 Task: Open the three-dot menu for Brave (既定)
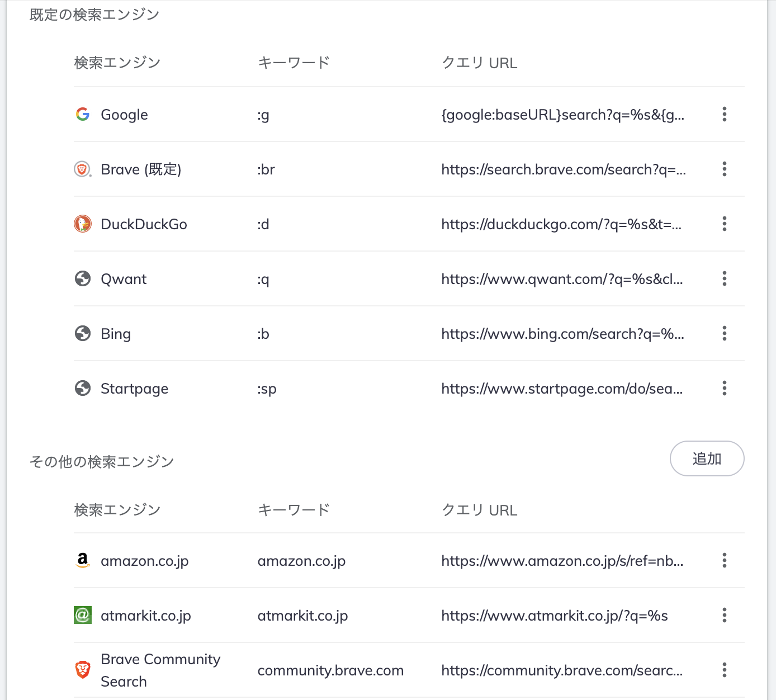[724, 169]
